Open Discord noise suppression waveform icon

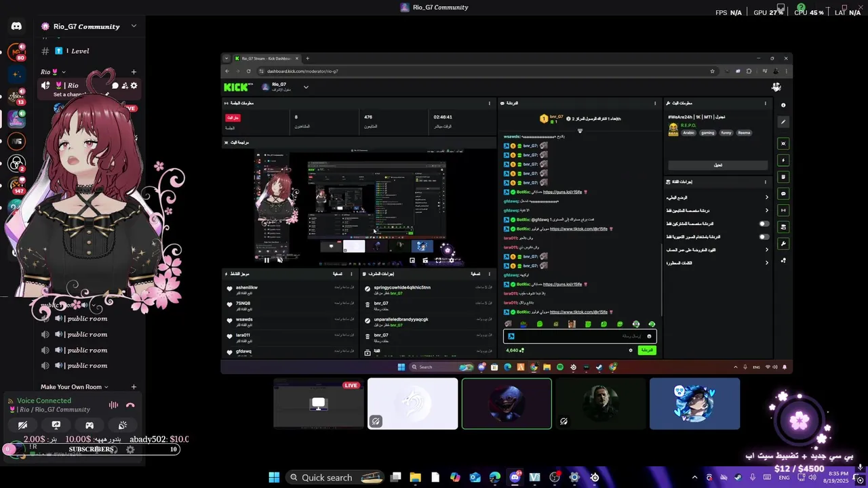point(113,405)
